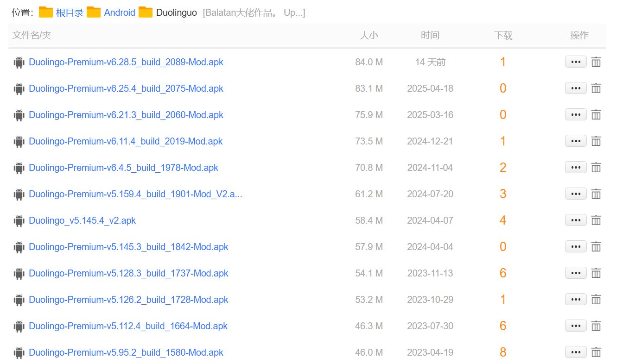Open ellipsis menu for v6.11.4 build 2019
Viewport: 623px width, 364px height.
tap(576, 141)
